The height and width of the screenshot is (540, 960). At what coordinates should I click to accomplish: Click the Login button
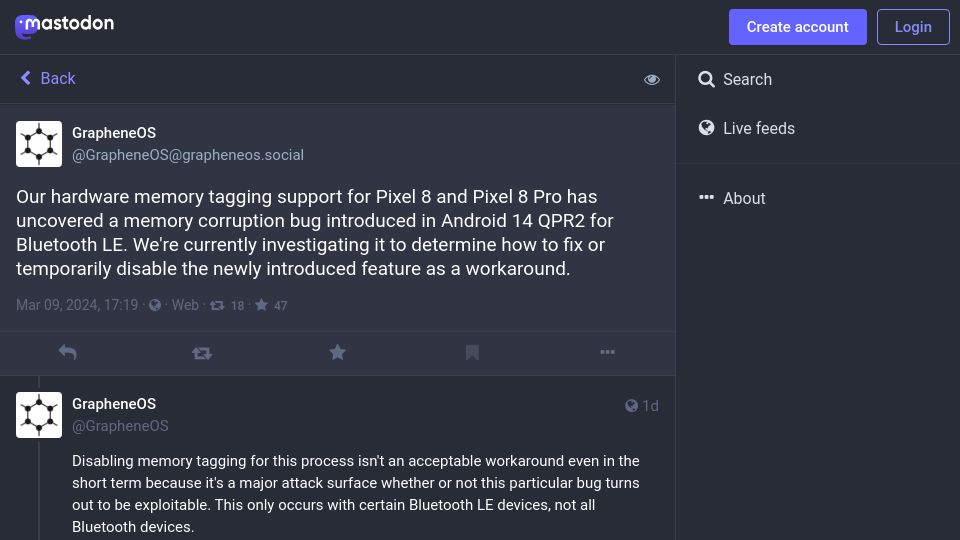click(913, 27)
